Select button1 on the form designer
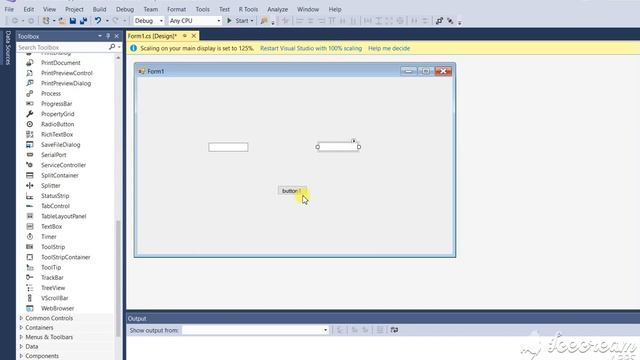Viewport: 640px width, 360px height. click(x=292, y=191)
